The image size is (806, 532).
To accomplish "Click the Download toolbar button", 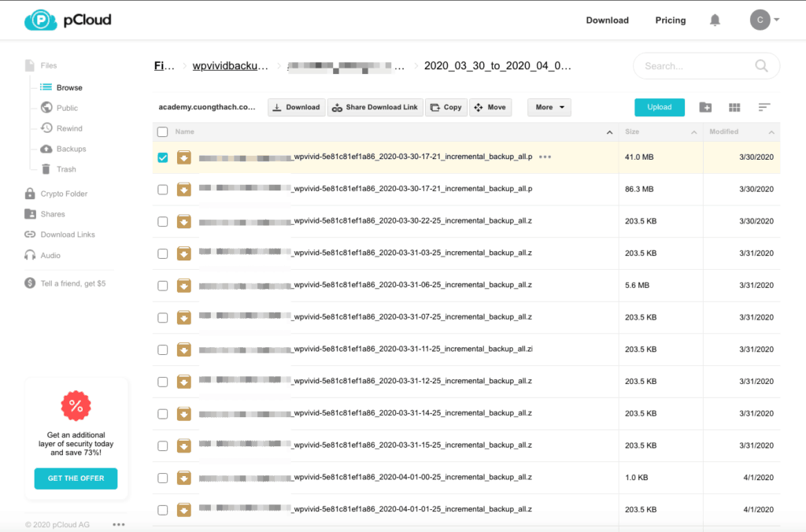I will (297, 107).
